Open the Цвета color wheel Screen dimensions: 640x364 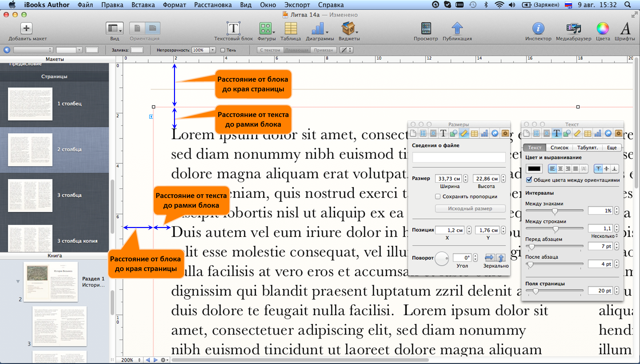(x=603, y=28)
